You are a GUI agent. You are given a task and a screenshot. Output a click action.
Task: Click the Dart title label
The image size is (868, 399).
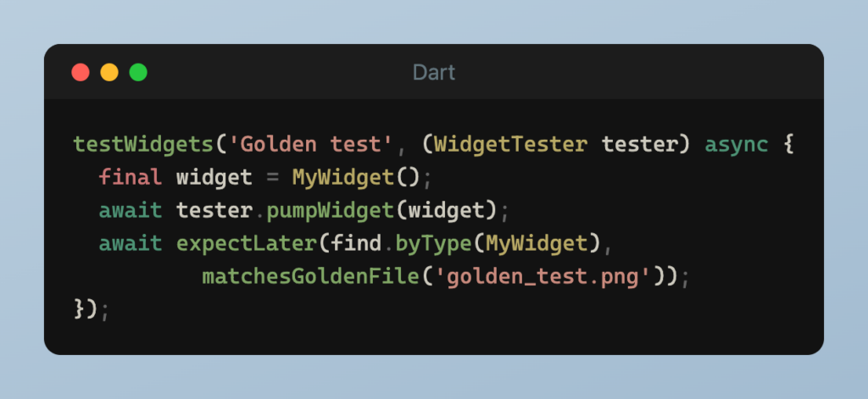point(434,72)
